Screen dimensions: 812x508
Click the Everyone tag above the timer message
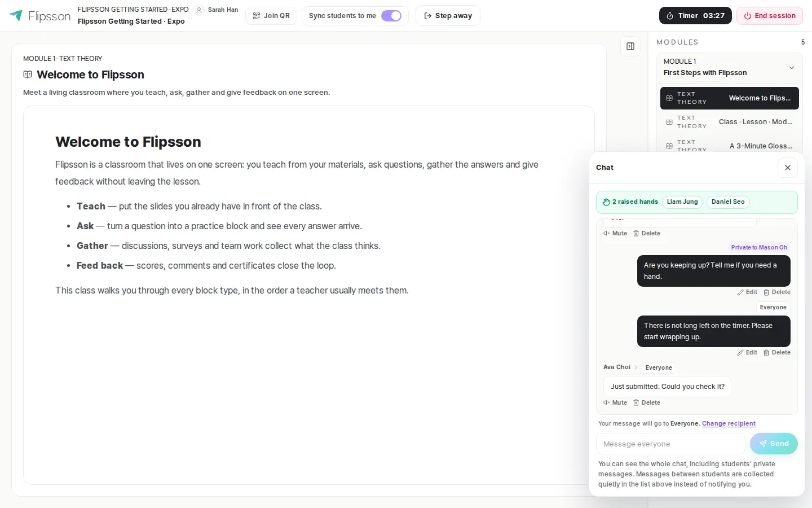773,308
